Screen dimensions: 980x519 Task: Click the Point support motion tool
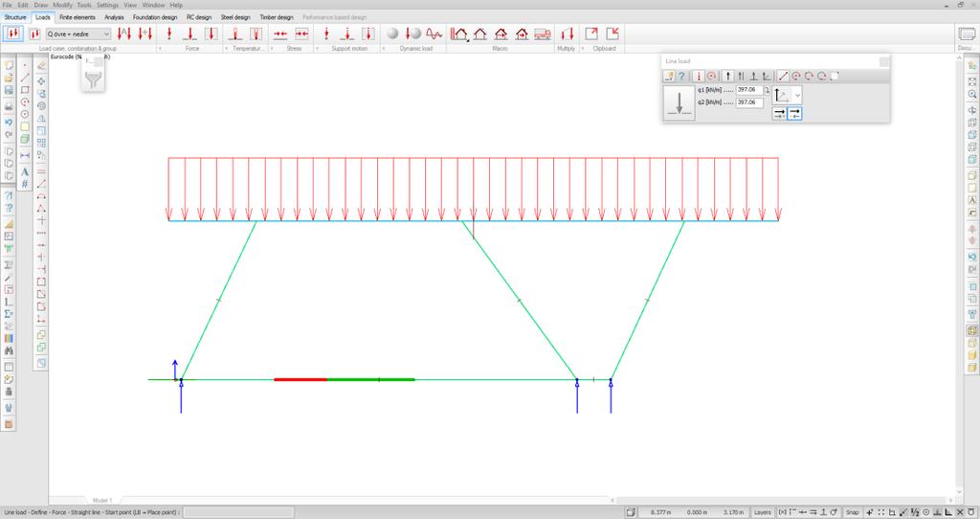pyautogui.click(x=326, y=34)
